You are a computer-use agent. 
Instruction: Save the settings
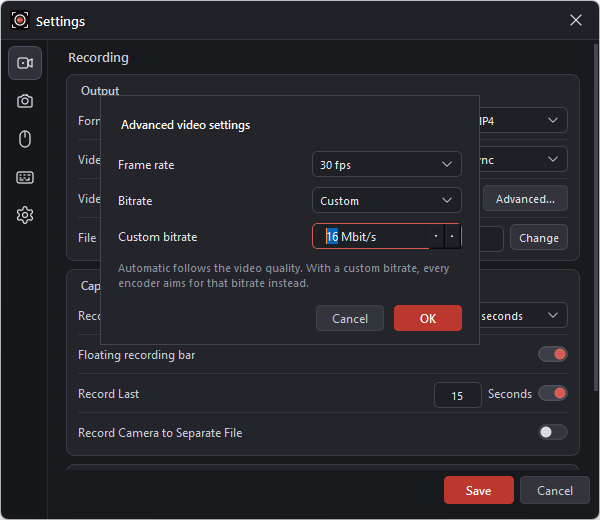pos(479,490)
